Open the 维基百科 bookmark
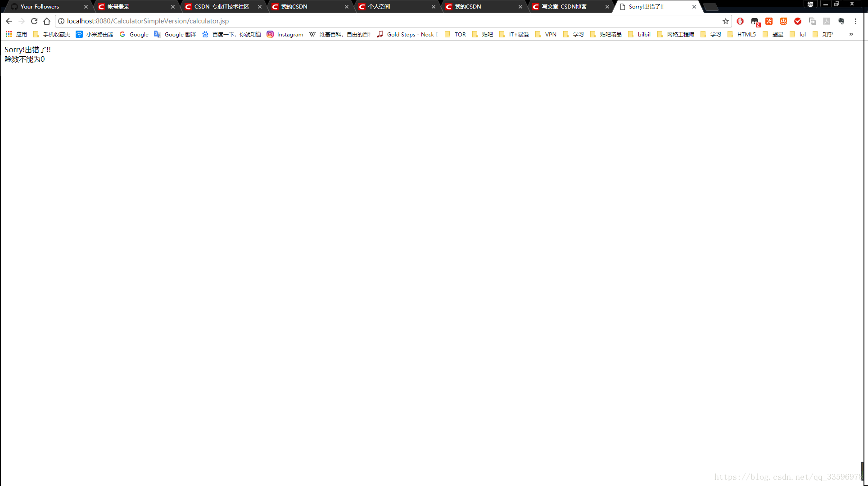868x486 pixels. (339, 34)
